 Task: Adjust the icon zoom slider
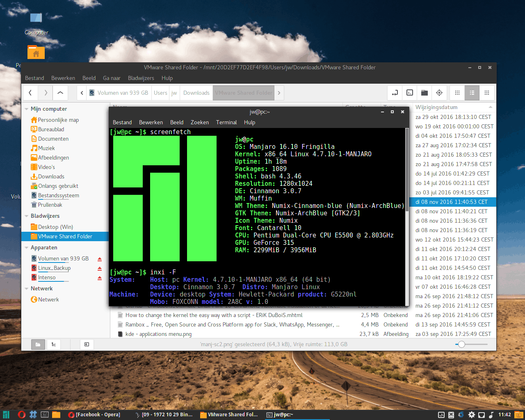462,345
